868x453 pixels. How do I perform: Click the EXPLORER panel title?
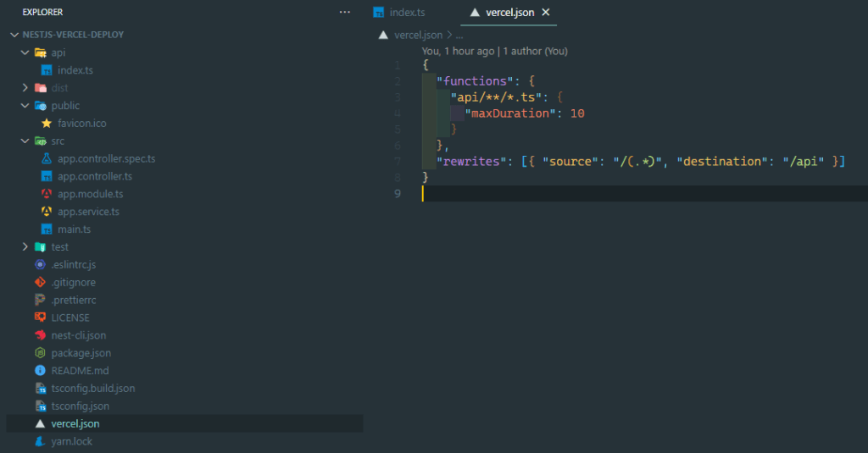pyautogui.click(x=42, y=12)
